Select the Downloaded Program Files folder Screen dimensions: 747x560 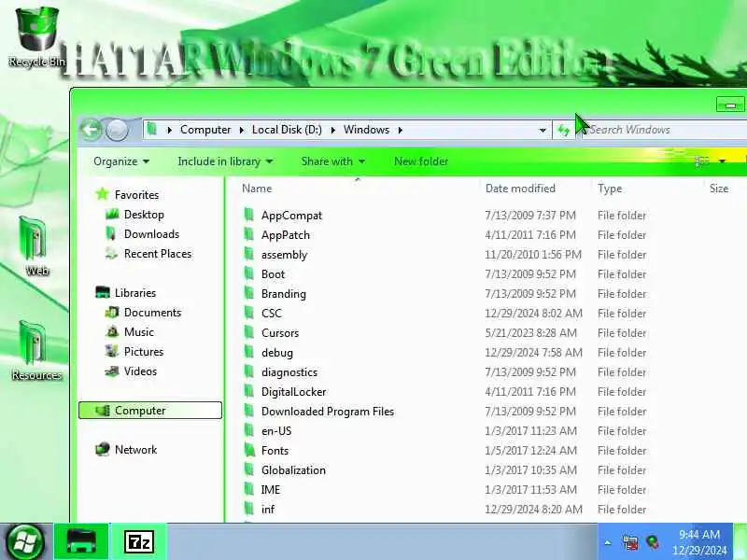tap(328, 412)
